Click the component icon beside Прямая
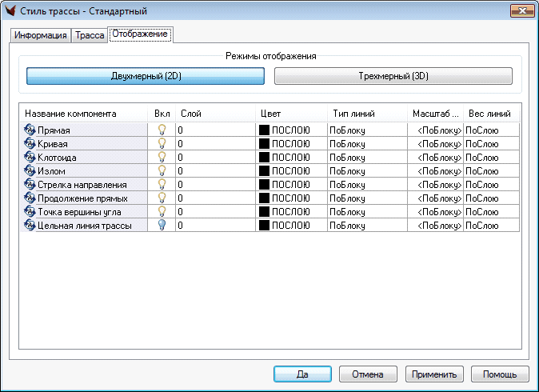This screenshot has height=392, width=539. (x=30, y=130)
